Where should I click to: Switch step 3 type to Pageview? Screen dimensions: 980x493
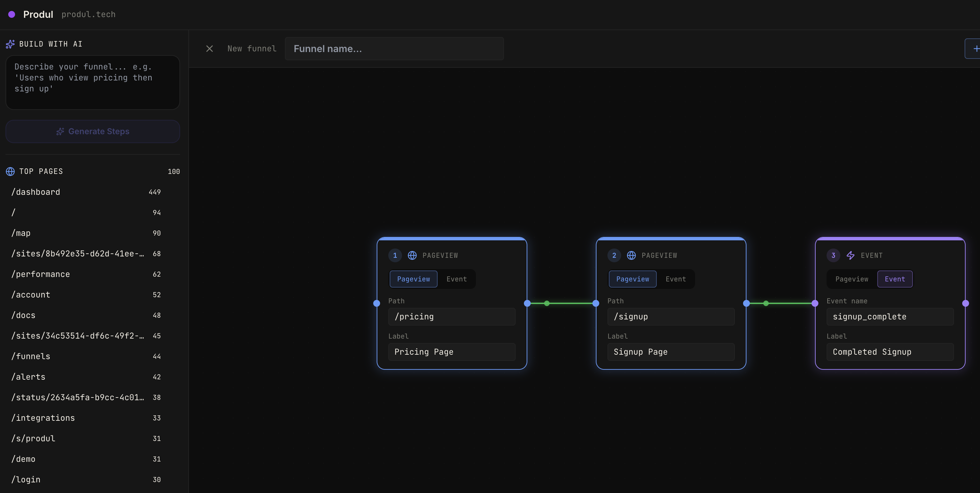coord(851,279)
